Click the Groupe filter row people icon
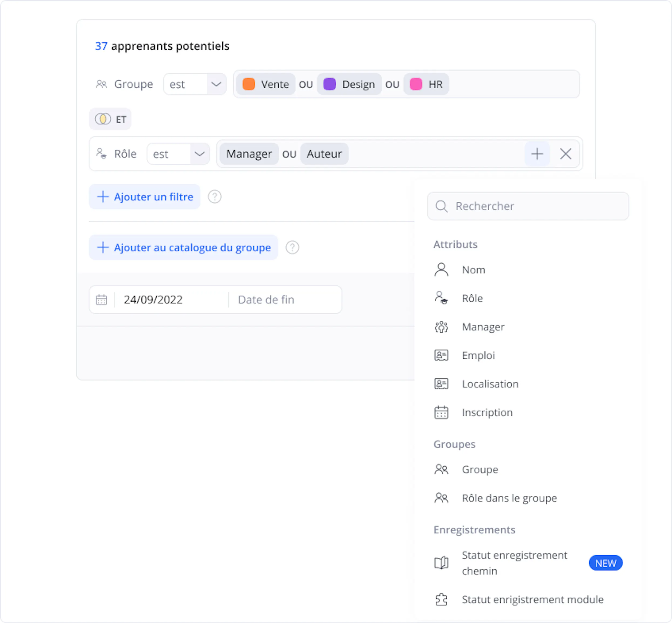Image resolution: width=672 pixels, height=623 pixels. [102, 84]
